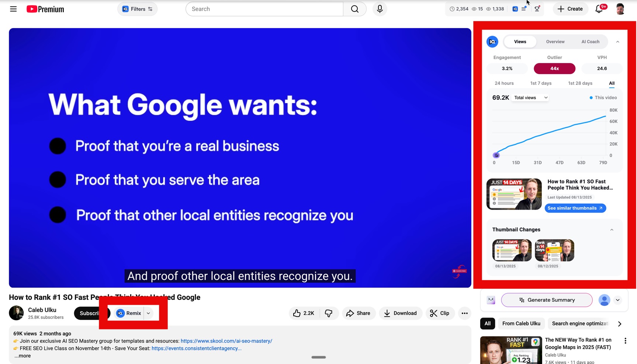Open the voice search microphone
Screen dimensions: 637x364
[380, 9]
